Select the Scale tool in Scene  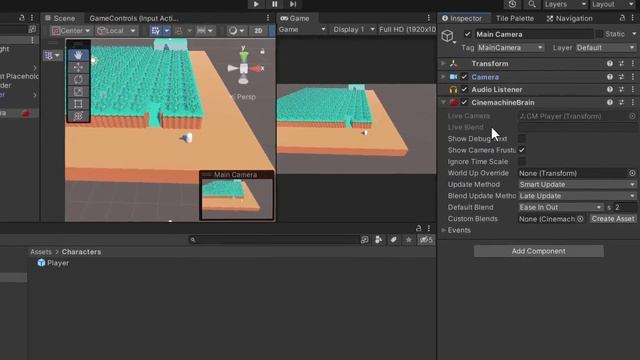[x=78, y=91]
